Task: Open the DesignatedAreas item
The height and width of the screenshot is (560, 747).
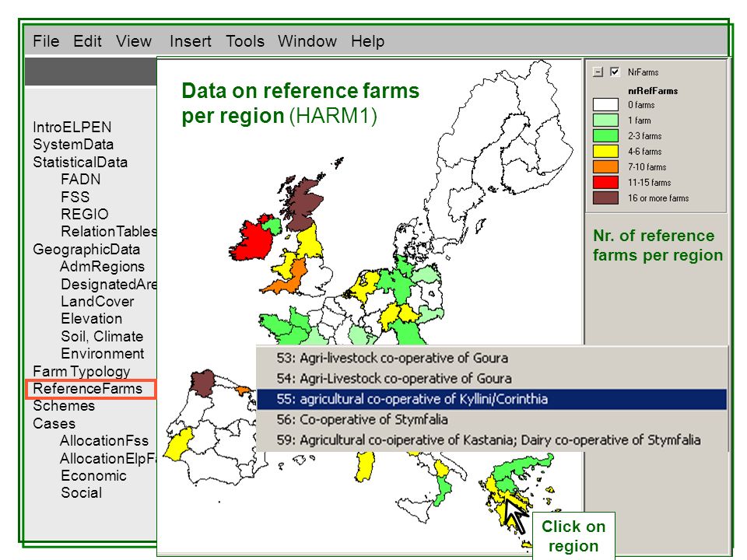Action: [109, 285]
